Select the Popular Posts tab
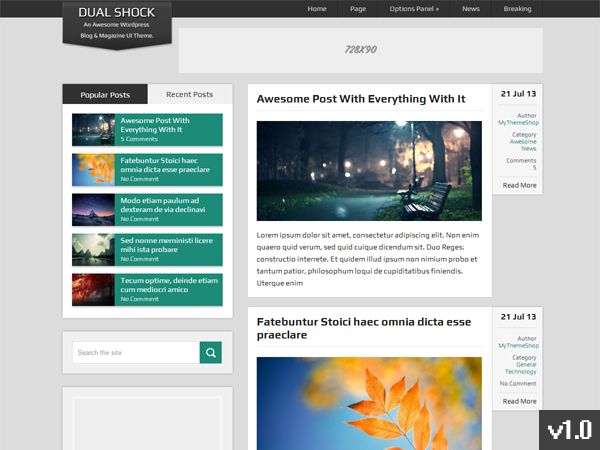Viewport: 600px width, 450px height. point(105,95)
